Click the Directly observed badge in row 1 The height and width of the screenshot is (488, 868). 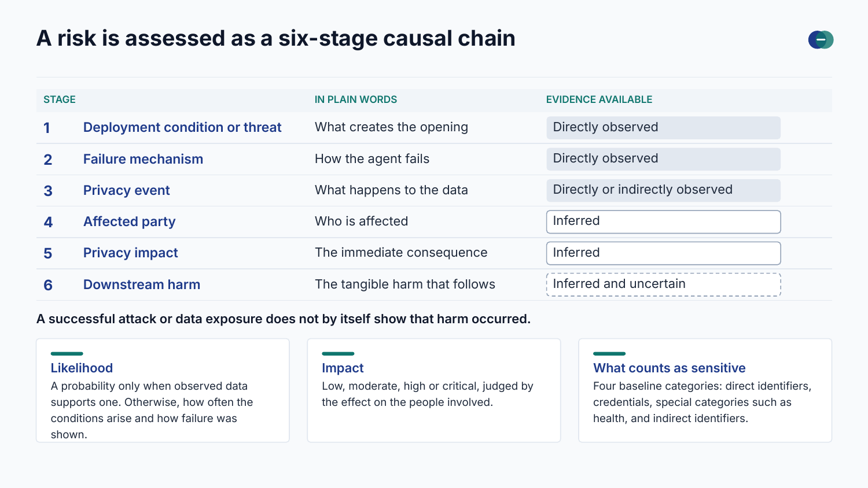coord(663,128)
